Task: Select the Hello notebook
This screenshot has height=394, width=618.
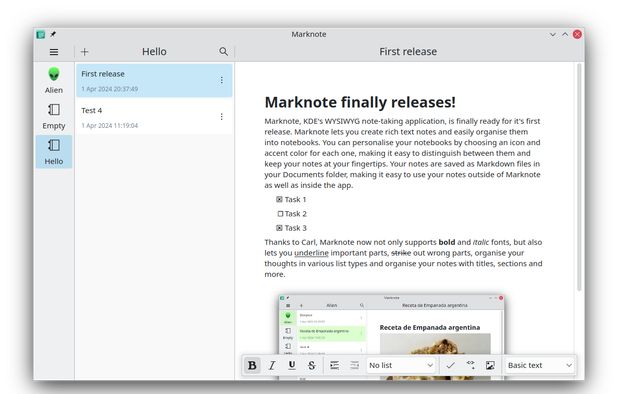Action: coord(54,152)
